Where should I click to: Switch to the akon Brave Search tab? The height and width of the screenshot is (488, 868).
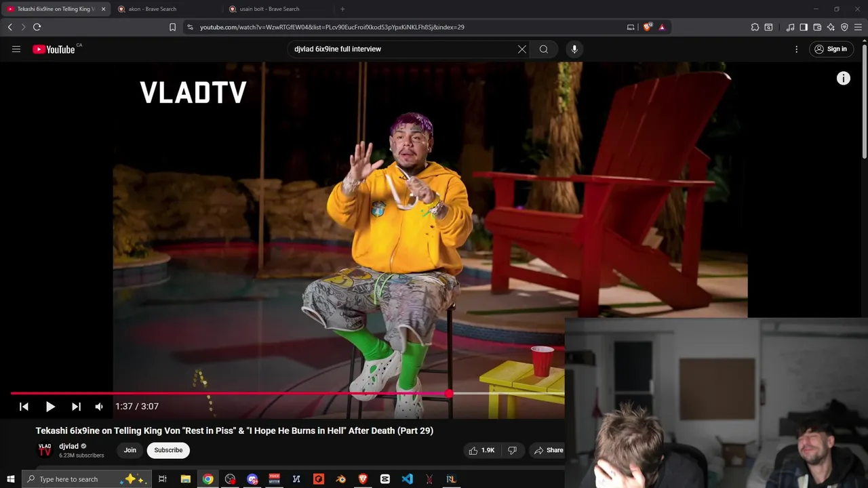[x=165, y=9]
